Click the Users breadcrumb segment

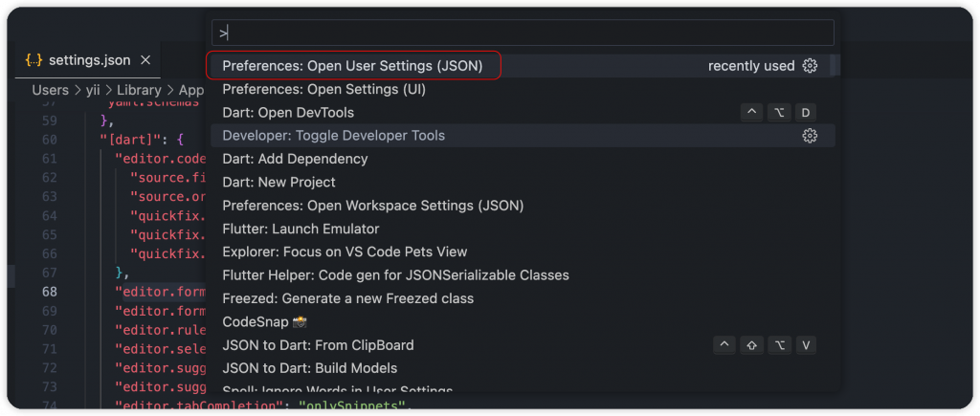(50, 90)
